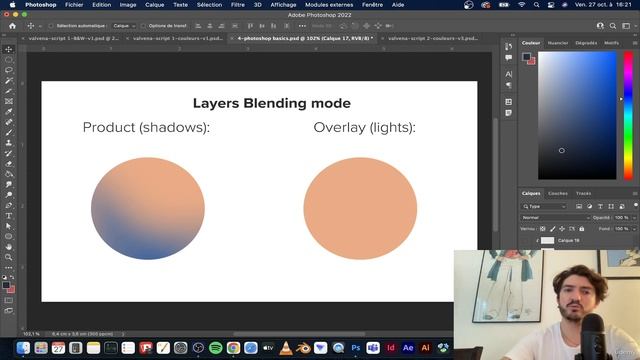The image size is (640, 360).
Task: Open the Character panel icon
Action: pyautogui.click(x=508, y=74)
